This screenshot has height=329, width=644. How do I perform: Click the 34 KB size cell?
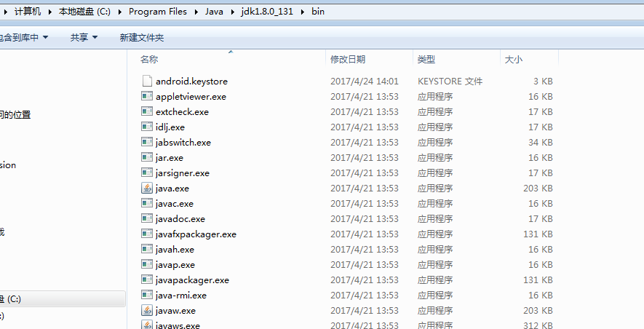click(541, 143)
